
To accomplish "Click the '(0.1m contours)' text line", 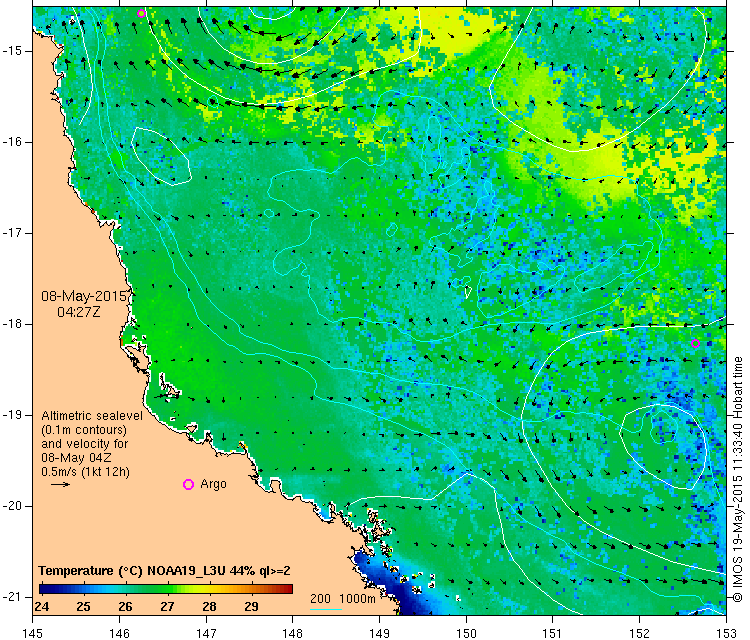I will pos(84,430).
